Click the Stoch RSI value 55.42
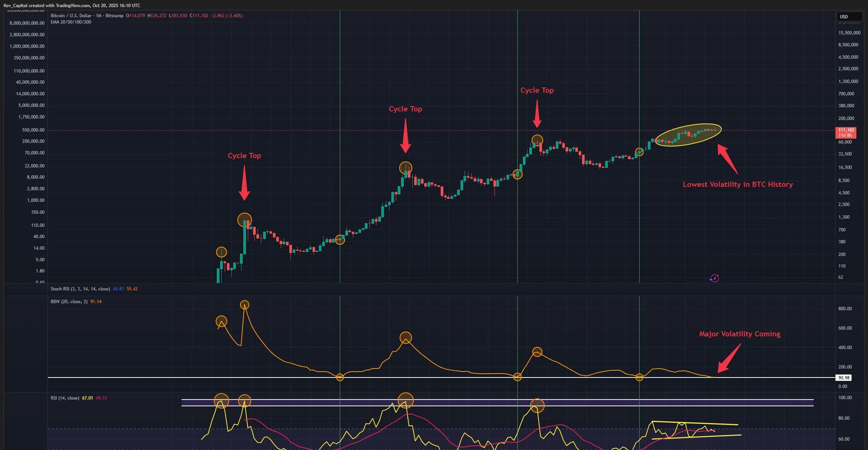 pos(132,289)
